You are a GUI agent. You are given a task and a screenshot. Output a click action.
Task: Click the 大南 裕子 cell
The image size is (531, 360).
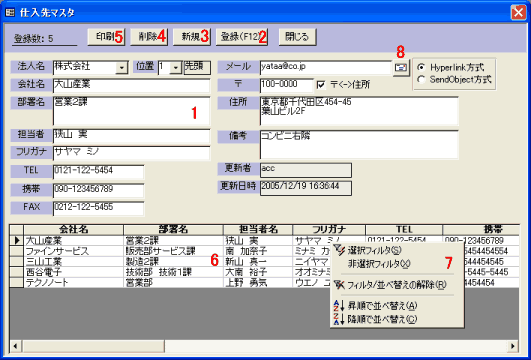click(258, 272)
